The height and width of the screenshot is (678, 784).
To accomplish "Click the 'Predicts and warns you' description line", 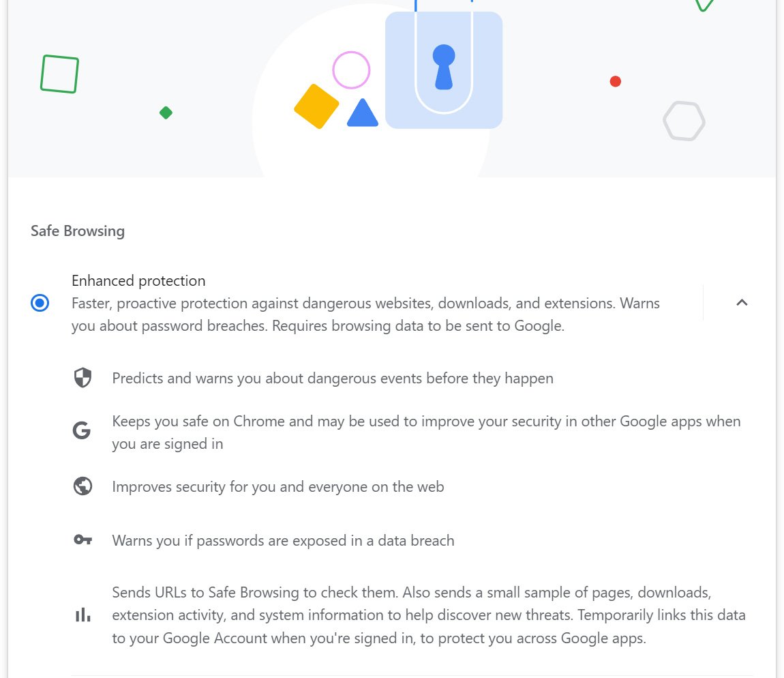I will click(x=333, y=378).
